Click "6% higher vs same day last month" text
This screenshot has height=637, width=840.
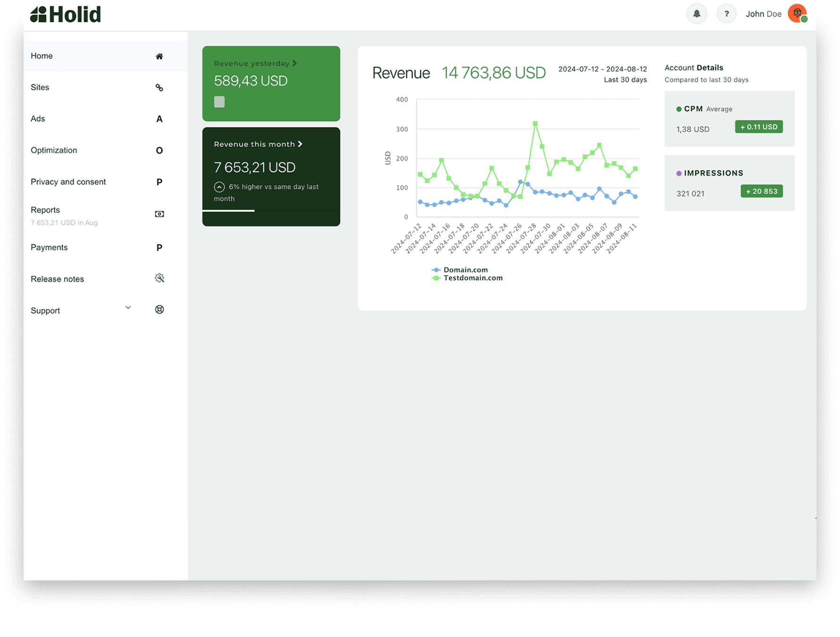(266, 193)
